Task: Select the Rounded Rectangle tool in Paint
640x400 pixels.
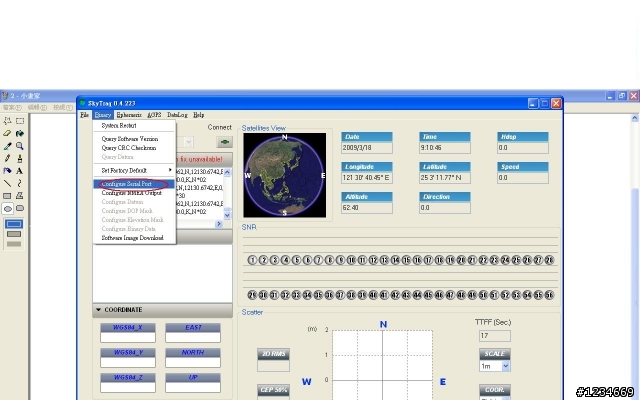Action: click(20, 209)
